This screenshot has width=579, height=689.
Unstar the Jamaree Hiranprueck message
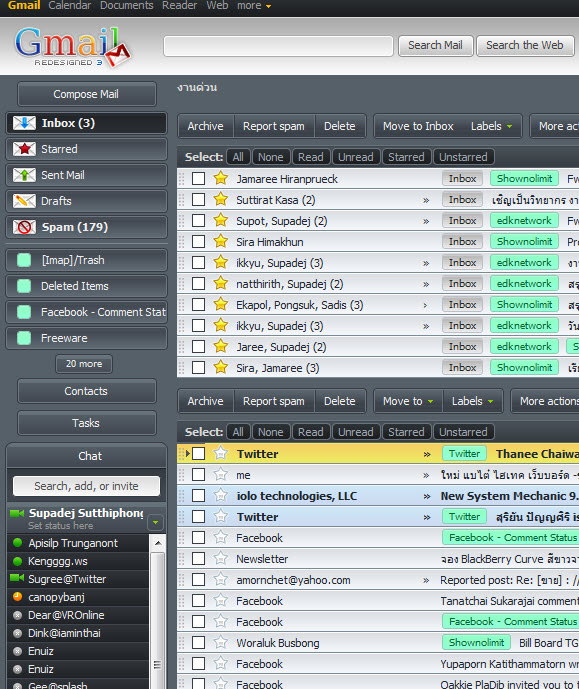pyautogui.click(x=221, y=178)
